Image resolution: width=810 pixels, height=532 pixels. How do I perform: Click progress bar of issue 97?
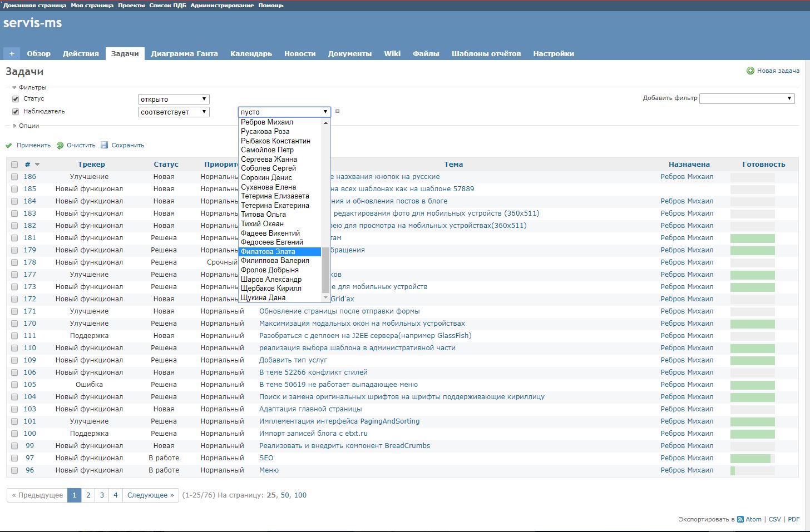tap(752, 458)
